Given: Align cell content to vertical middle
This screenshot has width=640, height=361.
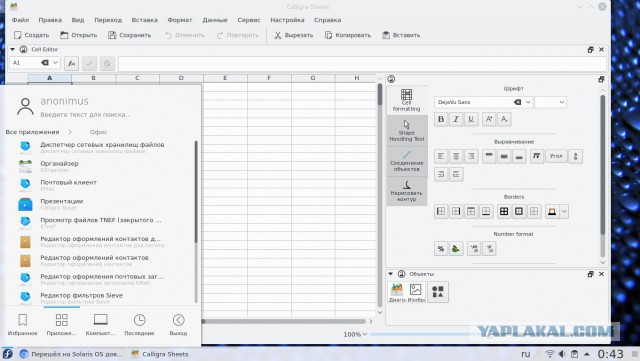Looking at the screenshot, I should click(504, 156).
